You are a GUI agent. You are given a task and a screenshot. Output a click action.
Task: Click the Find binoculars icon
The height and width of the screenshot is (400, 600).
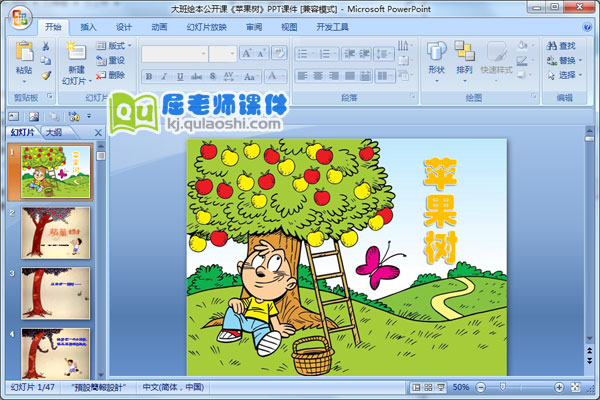click(x=551, y=46)
